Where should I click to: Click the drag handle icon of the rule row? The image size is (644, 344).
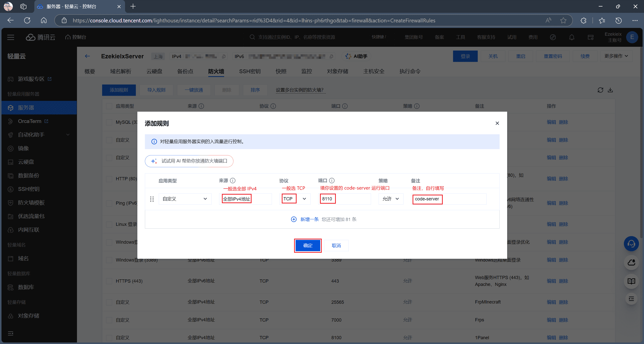tap(152, 199)
